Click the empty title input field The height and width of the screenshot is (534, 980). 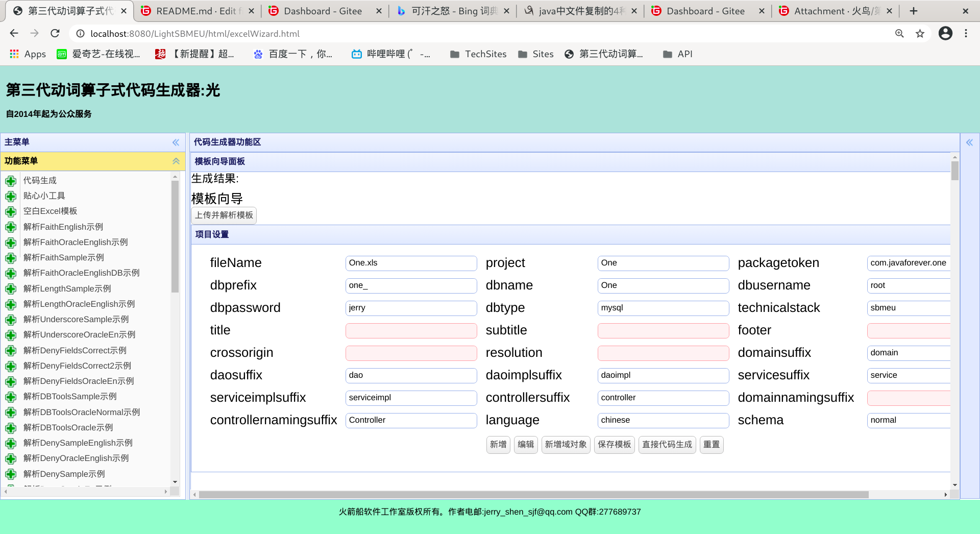(x=411, y=330)
